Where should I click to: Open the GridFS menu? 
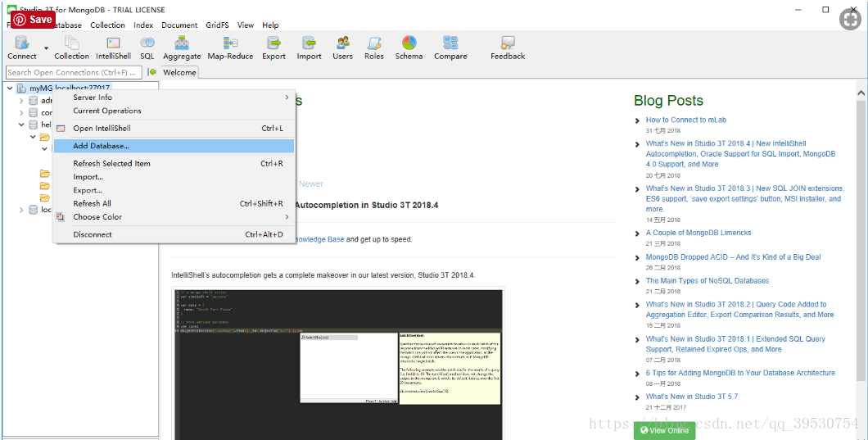coord(218,25)
